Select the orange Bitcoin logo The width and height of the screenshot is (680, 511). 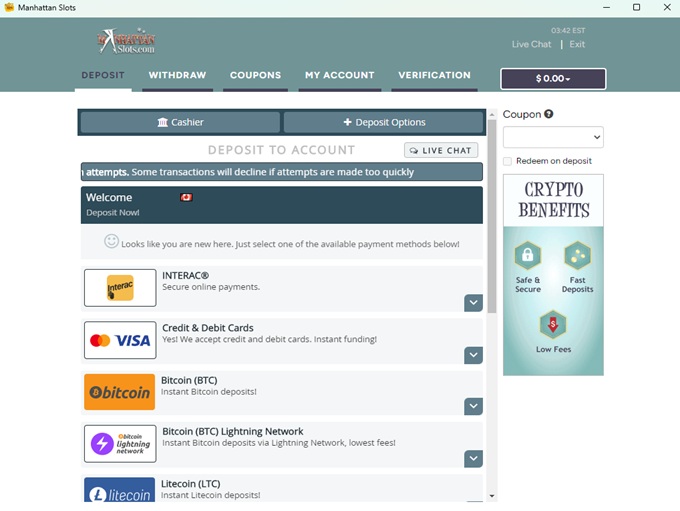(120, 392)
